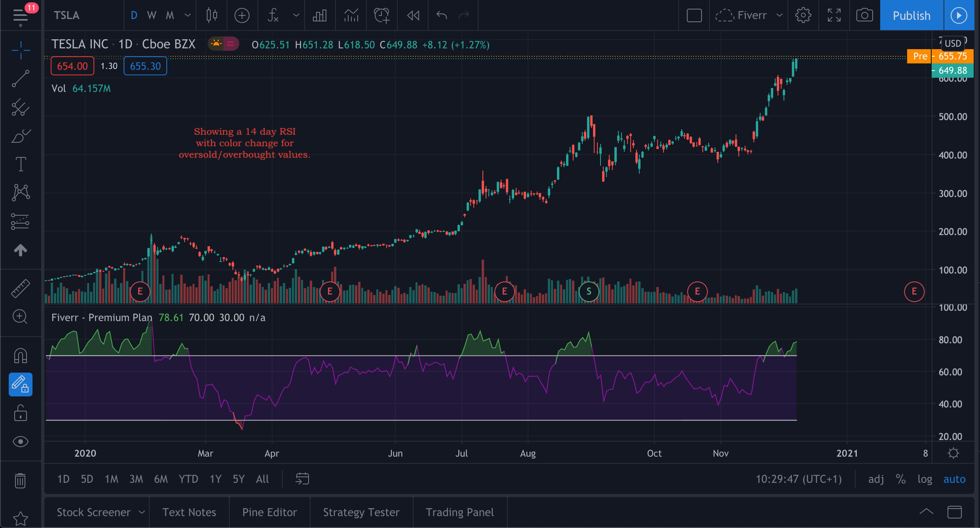
Task: Open favorites star toolbar icon
Action: (21, 518)
